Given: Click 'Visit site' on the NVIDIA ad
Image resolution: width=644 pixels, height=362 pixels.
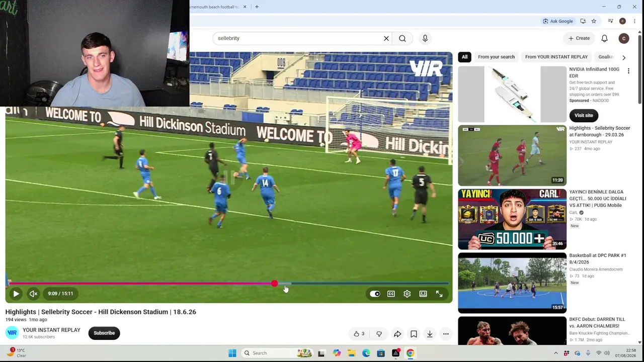Looking at the screenshot, I should pyautogui.click(x=584, y=115).
